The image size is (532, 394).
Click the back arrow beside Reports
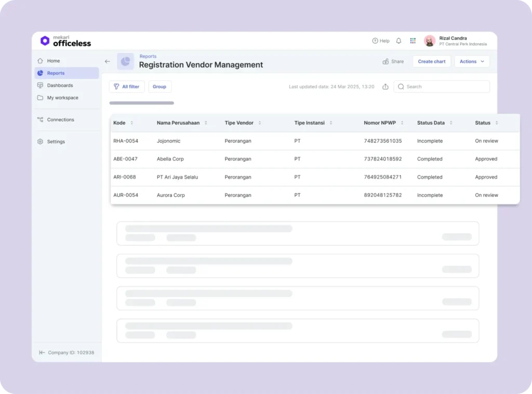(108, 61)
